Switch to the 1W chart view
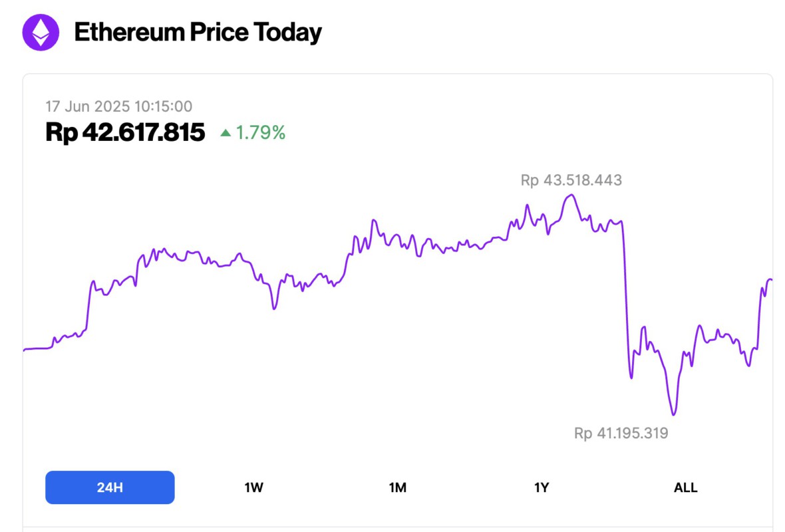785x532 pixels. pyautogui.click(x=253, y=487)
